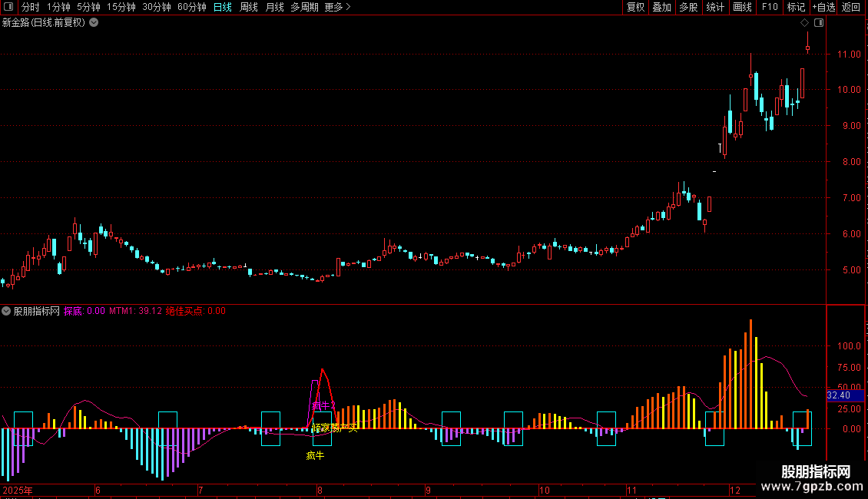Select the 15分钟 period
The image size is (868, 499).
[x=121, y=7]
